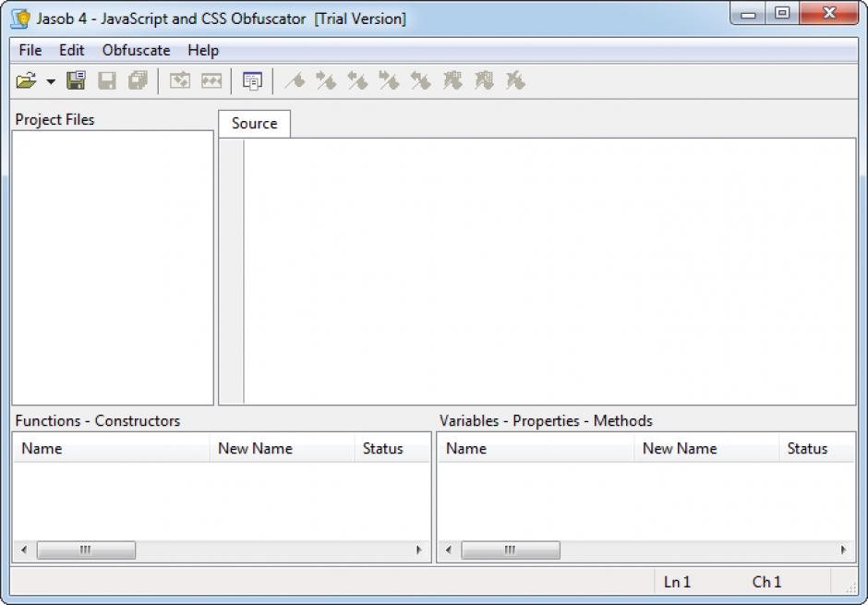Click the left scroll arrow in the Variables panel
Image resolution: width=868 pixels, height=605 pixels.
point(449,550)
